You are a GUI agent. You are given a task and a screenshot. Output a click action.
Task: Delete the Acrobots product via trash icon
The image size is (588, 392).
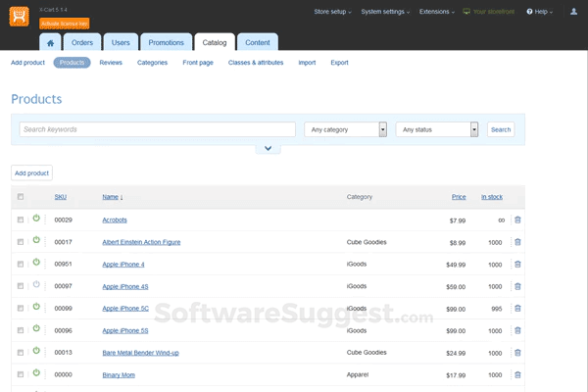coord(517,220)
